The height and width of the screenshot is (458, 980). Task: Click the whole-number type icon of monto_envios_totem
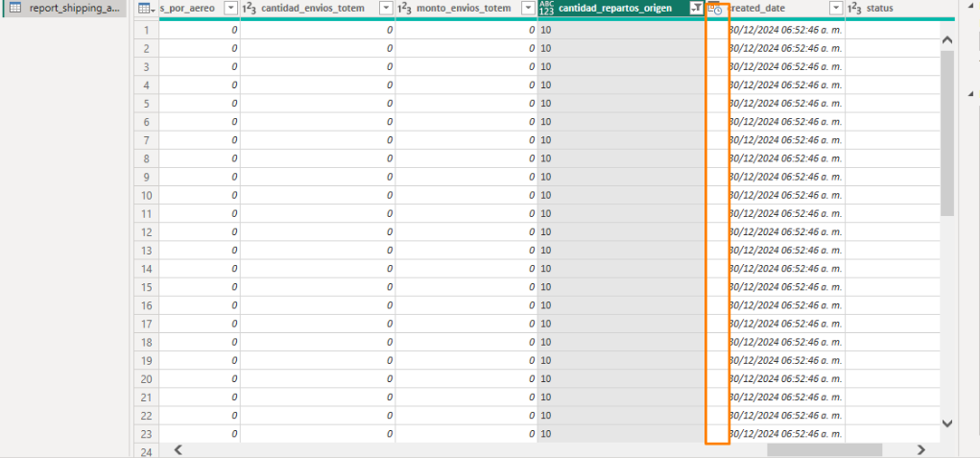coord(404,9)
